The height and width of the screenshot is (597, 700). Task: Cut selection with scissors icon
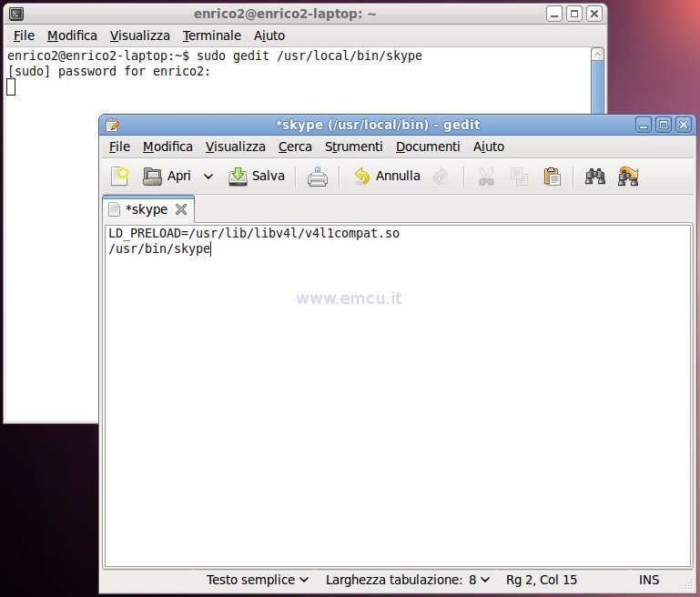486,177
